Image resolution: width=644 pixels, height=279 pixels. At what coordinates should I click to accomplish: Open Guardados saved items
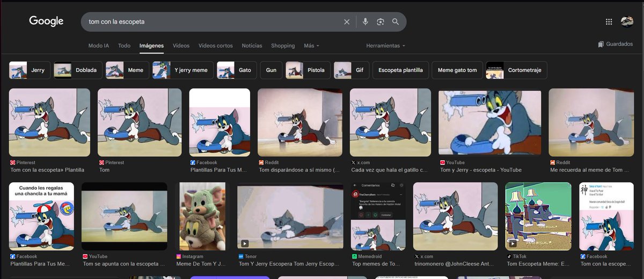(616, 44)
